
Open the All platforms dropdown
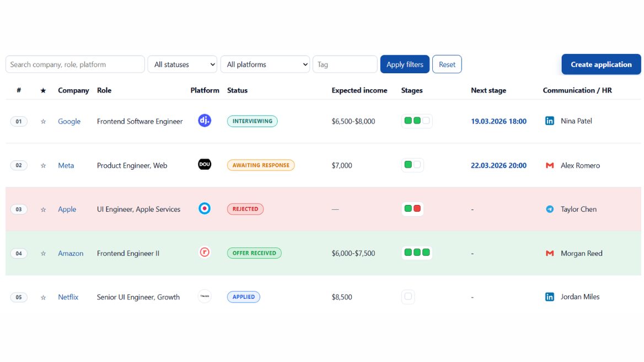point(265,64)
